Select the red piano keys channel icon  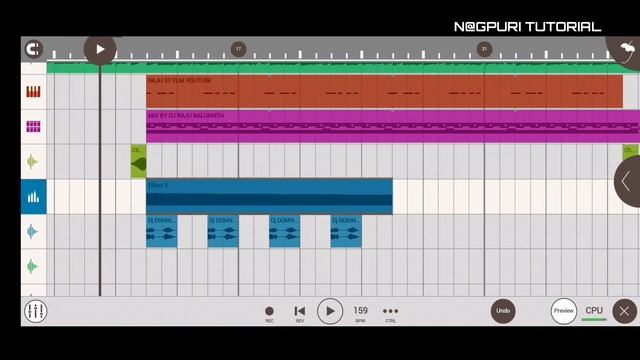[x=33, y=92]
